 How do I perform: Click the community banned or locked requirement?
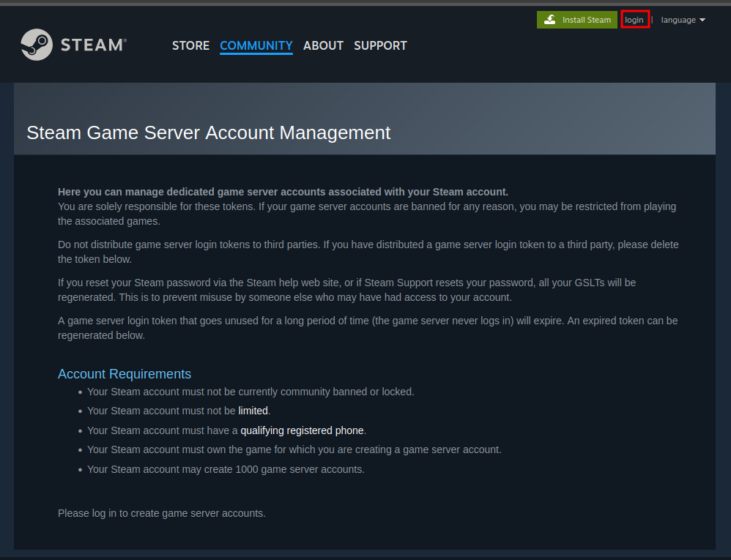click(x=251, y=392)
